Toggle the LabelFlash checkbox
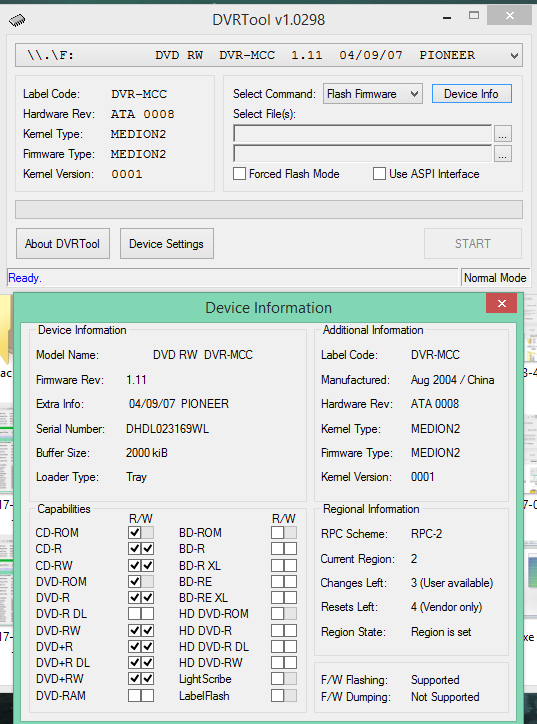Screen dimensions: 537x724 click(x=278, y=695)
